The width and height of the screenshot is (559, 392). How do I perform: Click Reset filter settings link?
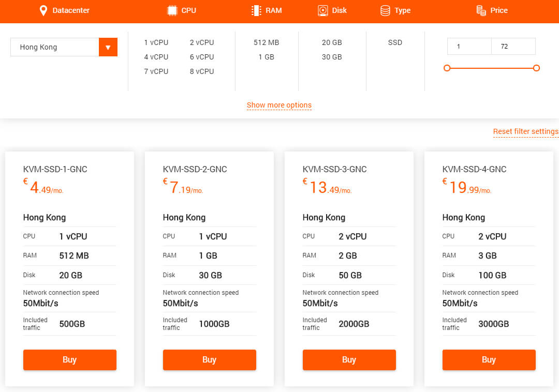pos(525,131)
